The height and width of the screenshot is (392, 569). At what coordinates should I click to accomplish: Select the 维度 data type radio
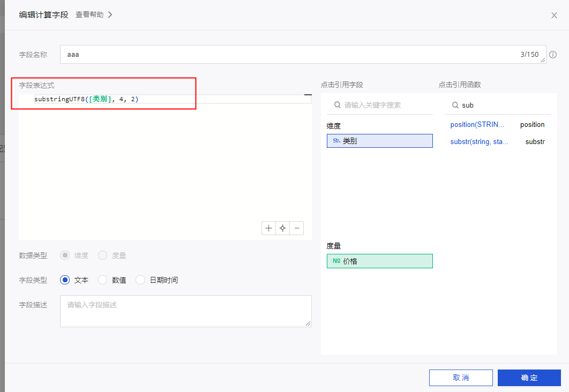65,255
